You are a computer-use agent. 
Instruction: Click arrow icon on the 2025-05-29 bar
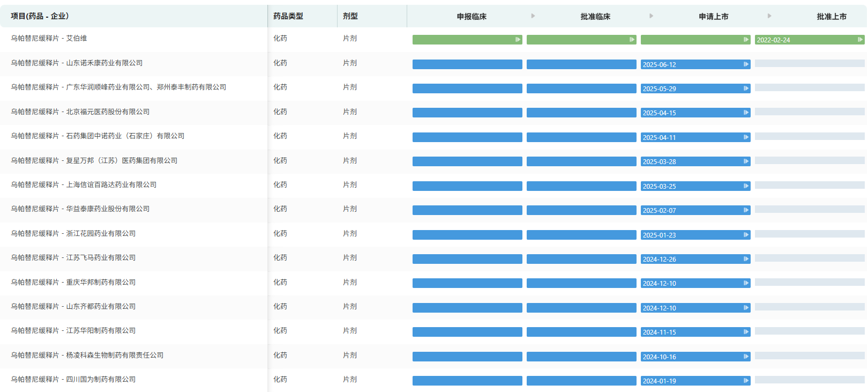click(x=746, y=88)
